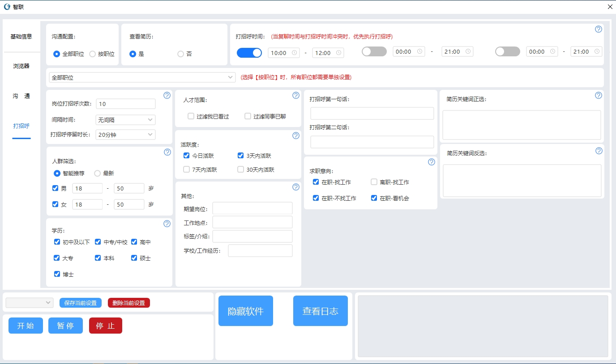Select 最新 radio in 人群筛选
The height and width of the screenshot is (364, 616).
click(x=104, y=173)
